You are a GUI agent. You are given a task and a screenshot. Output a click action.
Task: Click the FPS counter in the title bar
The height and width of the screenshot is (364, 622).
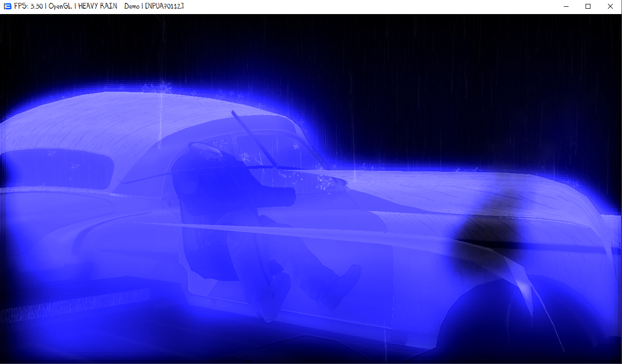(x=28, y=6)
